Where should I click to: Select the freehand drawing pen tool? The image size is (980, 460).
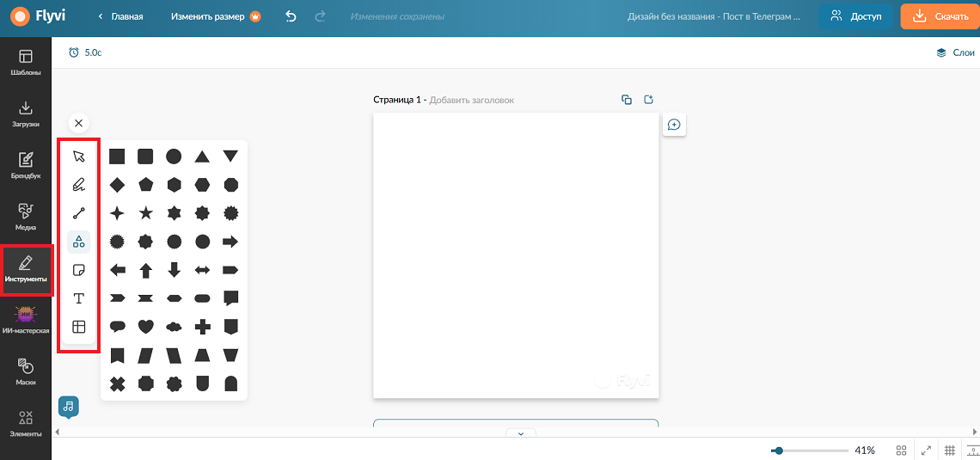(79, 184)
